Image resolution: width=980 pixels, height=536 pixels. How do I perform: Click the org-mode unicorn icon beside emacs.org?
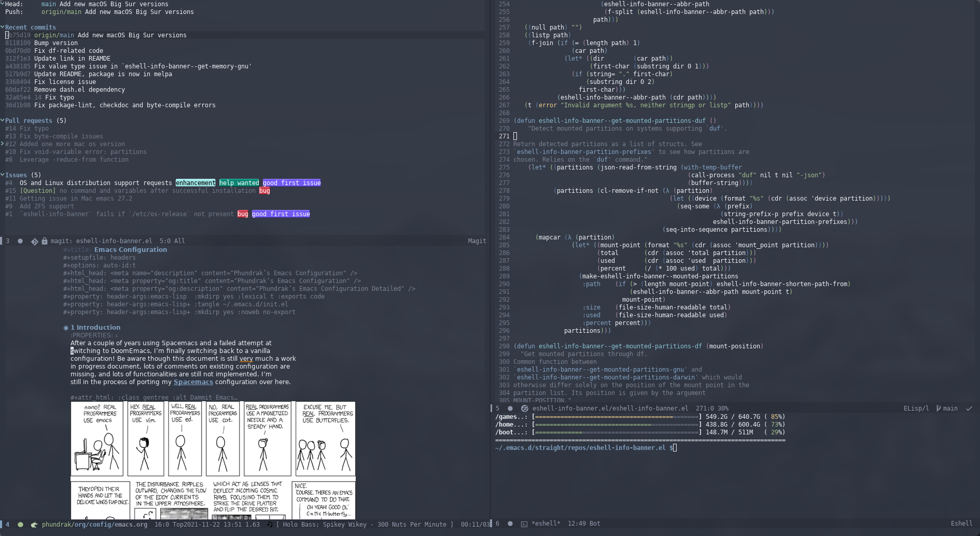point(34,525)
